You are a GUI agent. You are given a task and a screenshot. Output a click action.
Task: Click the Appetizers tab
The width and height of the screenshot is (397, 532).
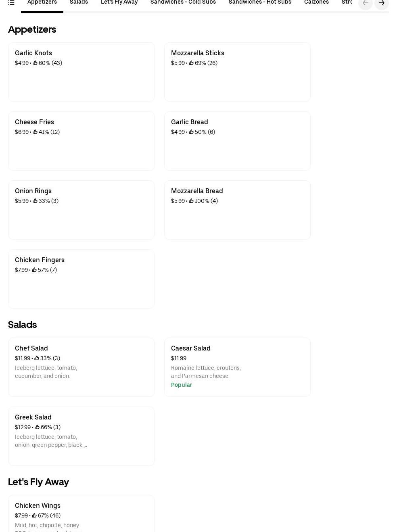click(42, 2)
